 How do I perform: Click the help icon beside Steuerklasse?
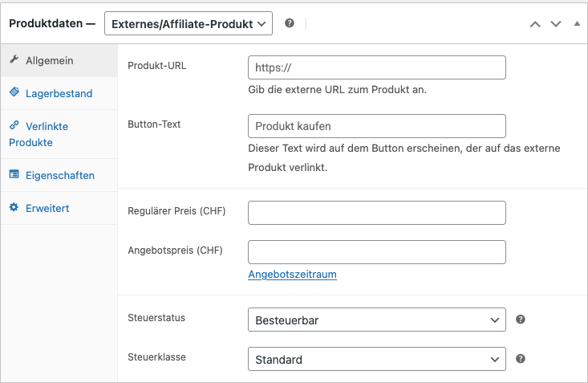click(x=521, y=359)
